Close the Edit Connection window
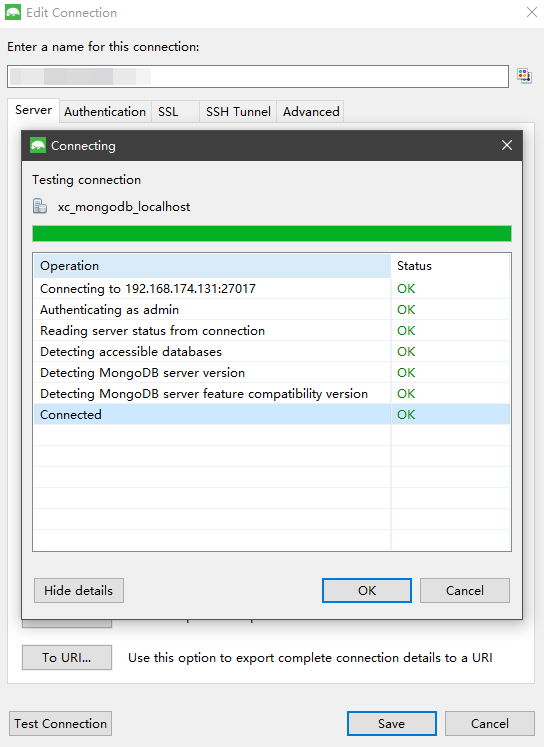544x747 pixels. tap(532, 12)
